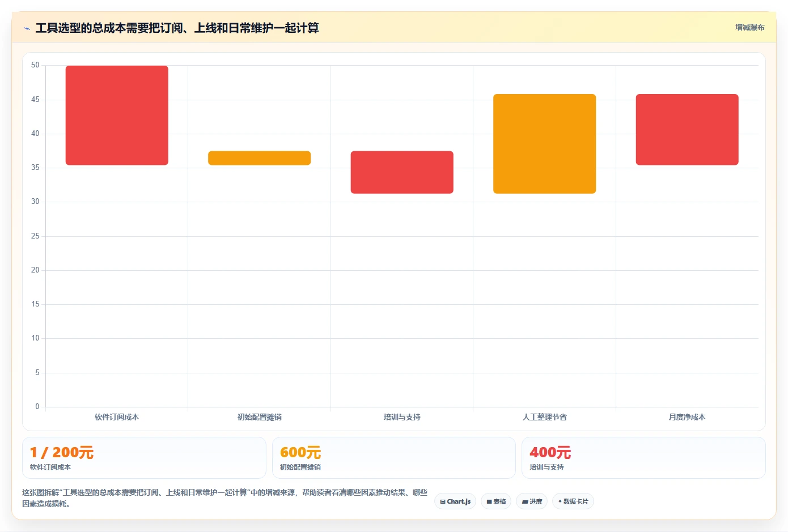This screenshot has height=532, width=788.
Task: Click the 培训与支持 x-axis label
Action: point(402,417)
